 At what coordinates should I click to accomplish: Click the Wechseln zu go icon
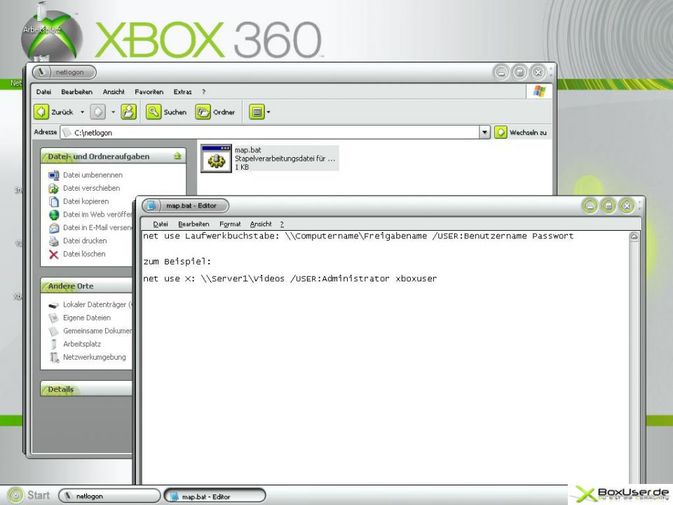click(x=500, y=132)
